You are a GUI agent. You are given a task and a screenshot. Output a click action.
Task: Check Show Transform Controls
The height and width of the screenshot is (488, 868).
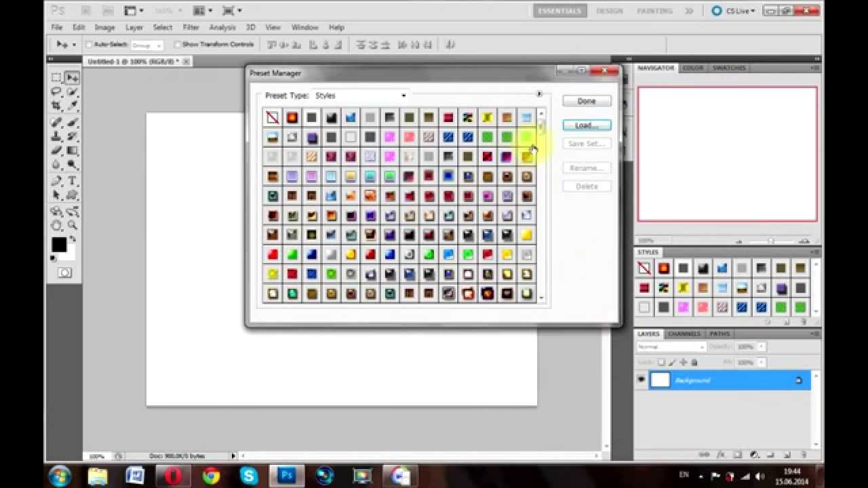(x=178, y=45)
